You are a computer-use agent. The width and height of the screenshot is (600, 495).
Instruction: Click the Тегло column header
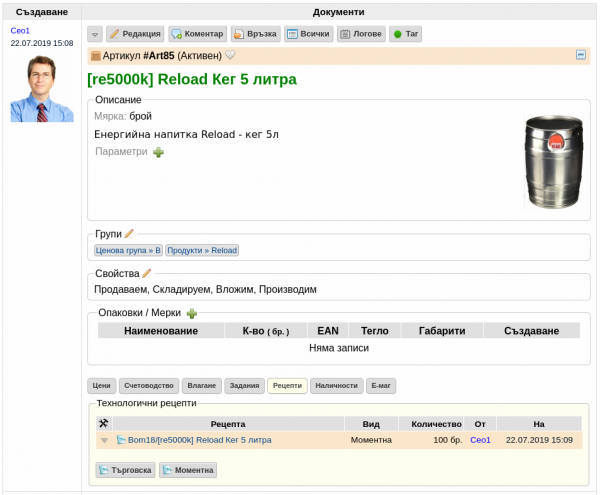point(375,331)
